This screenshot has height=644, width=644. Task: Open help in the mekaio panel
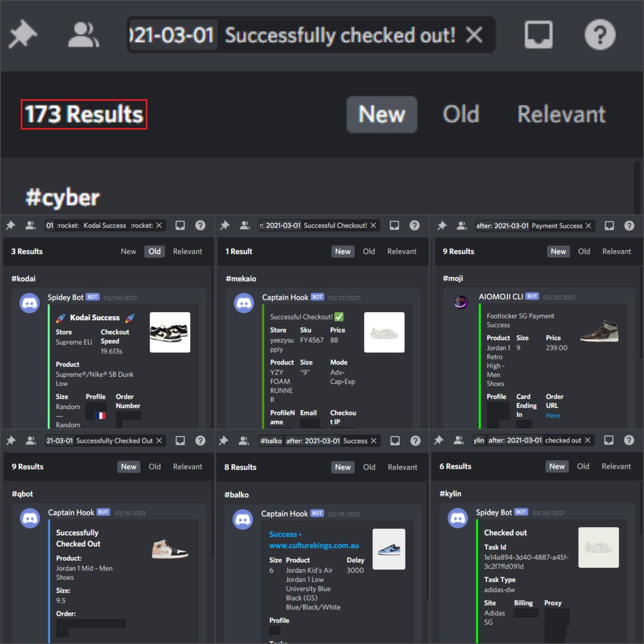[414, 225]
